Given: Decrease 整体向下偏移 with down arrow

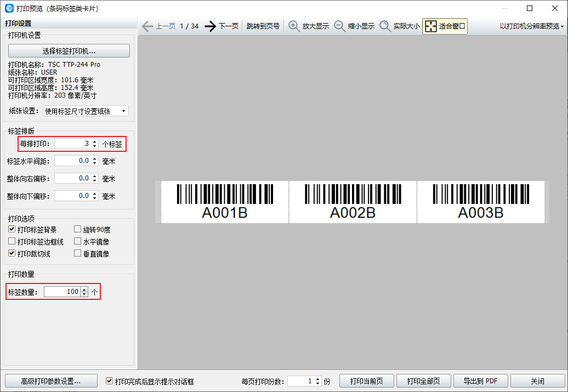Looking at the screenshot, I should tap(94, 198).
